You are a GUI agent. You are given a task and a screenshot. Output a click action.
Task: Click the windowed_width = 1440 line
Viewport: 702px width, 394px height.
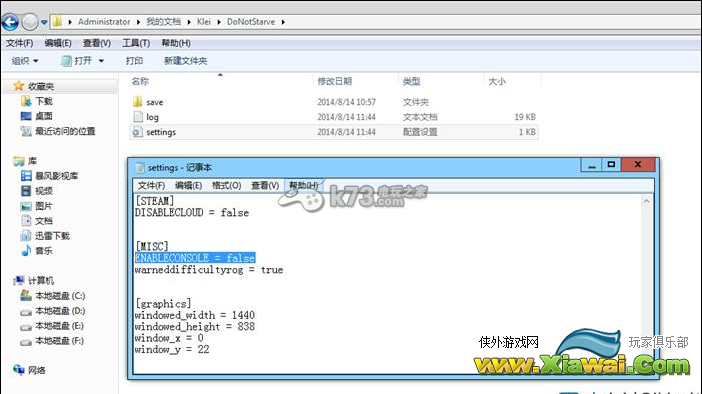[195, 315]
